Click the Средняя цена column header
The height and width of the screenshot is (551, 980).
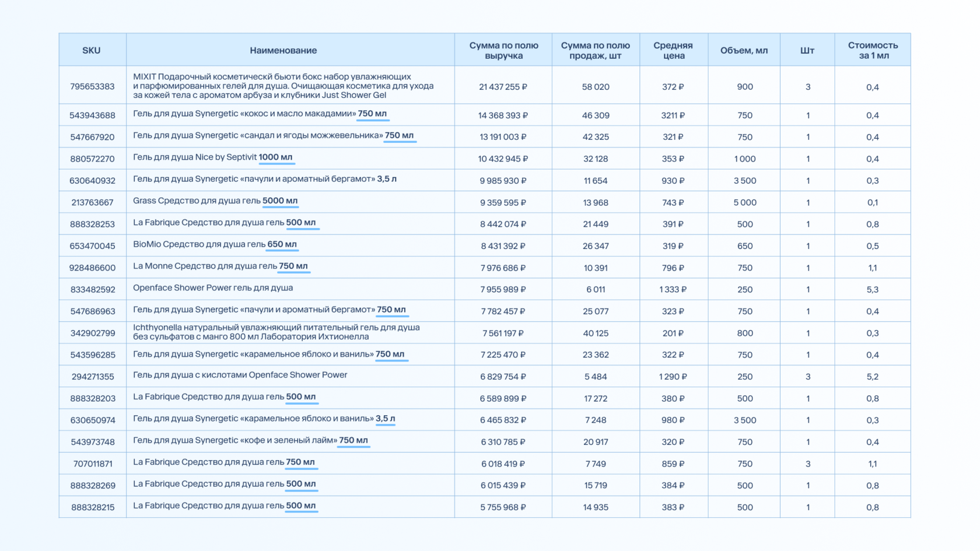point(673,50)
